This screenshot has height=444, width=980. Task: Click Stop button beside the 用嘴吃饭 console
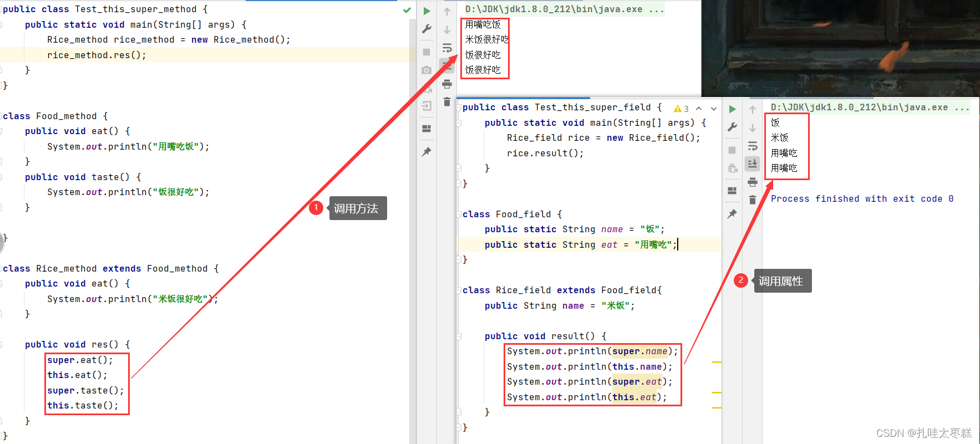click(426, 52)
